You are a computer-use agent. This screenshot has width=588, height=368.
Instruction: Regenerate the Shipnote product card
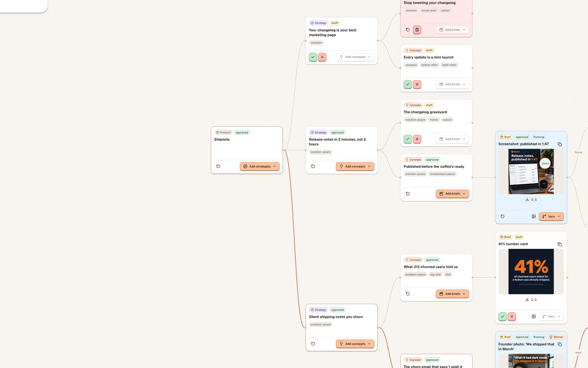click(x=218, y=166)
